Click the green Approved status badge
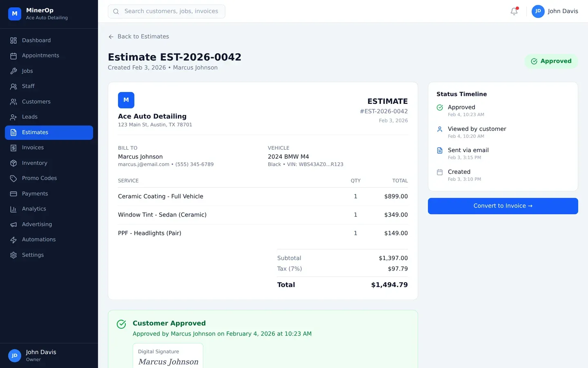The height and width of the screenshot is (368, 588). 551,61
